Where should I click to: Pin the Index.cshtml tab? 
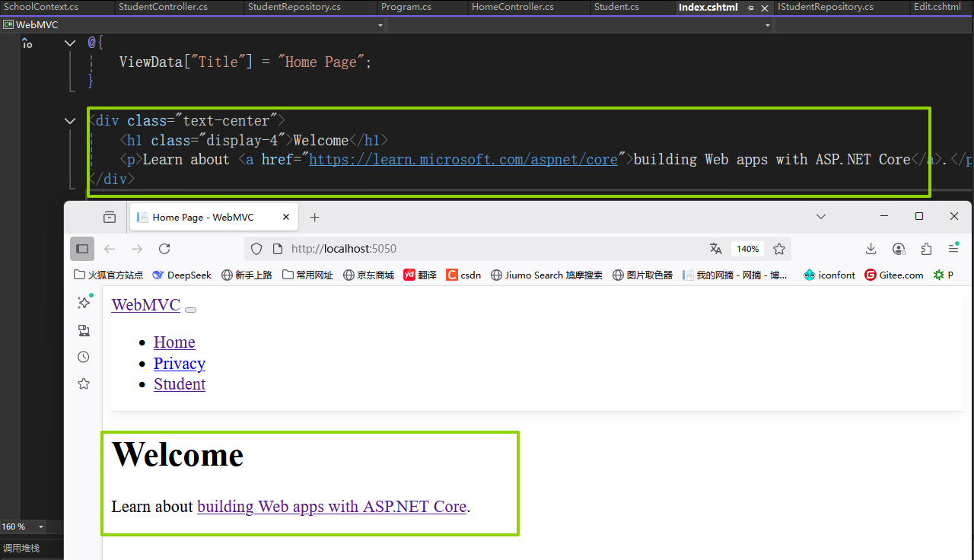(x=750, y=8)
